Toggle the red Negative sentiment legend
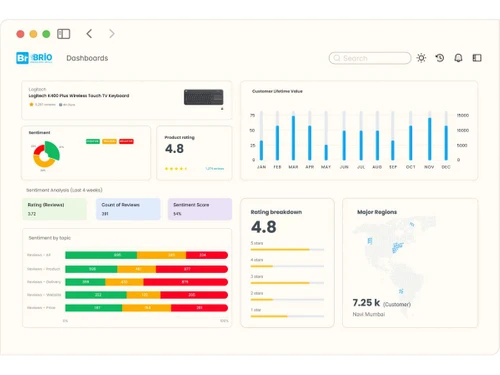 (x=126, y=141)
